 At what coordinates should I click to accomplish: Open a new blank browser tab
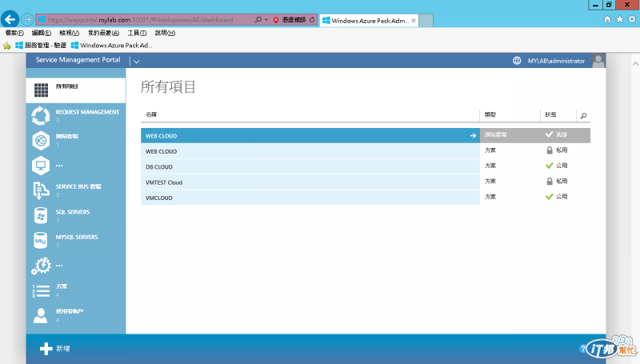pyautogui.click(x=426, y=21)
